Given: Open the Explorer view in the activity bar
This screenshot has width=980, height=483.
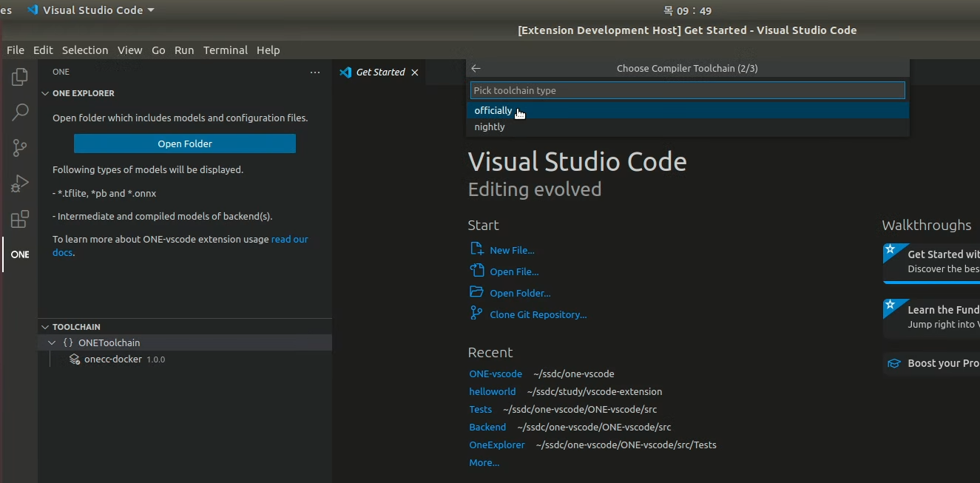Looking at the screenshot, I should 19,76.
